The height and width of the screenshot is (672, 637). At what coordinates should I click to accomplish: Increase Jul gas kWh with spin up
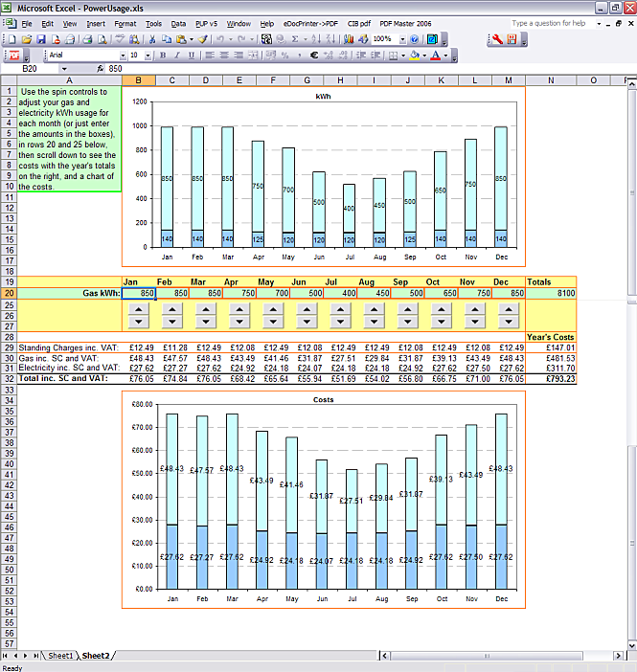pyautogui.click(x=341, y=309)
